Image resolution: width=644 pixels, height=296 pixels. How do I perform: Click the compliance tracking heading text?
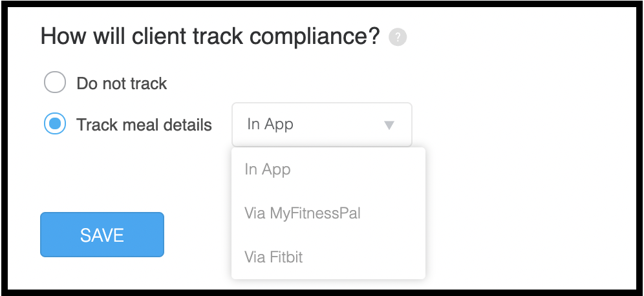tap(210, 37)
